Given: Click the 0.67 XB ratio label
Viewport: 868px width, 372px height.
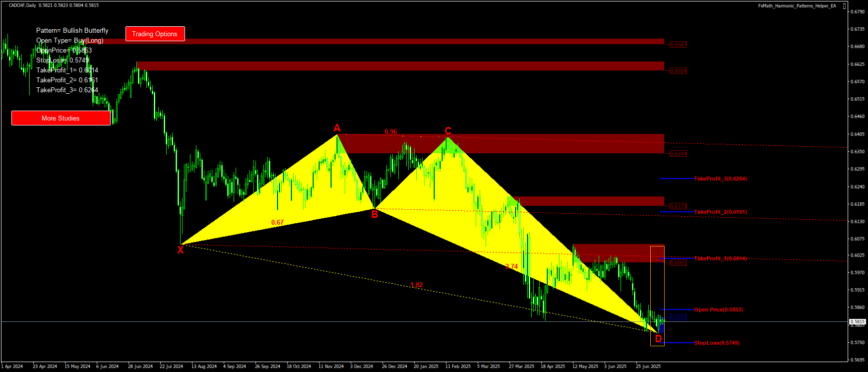Looking at the screenshot, I should 277,222.
